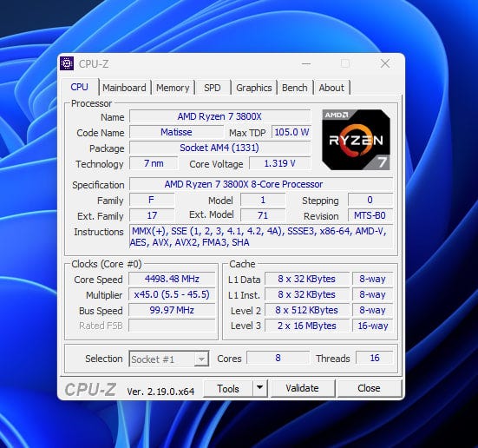Switch to the Memory tab
Screen dimensions: 478x448
pyautogui.click(x=173, y=88)
